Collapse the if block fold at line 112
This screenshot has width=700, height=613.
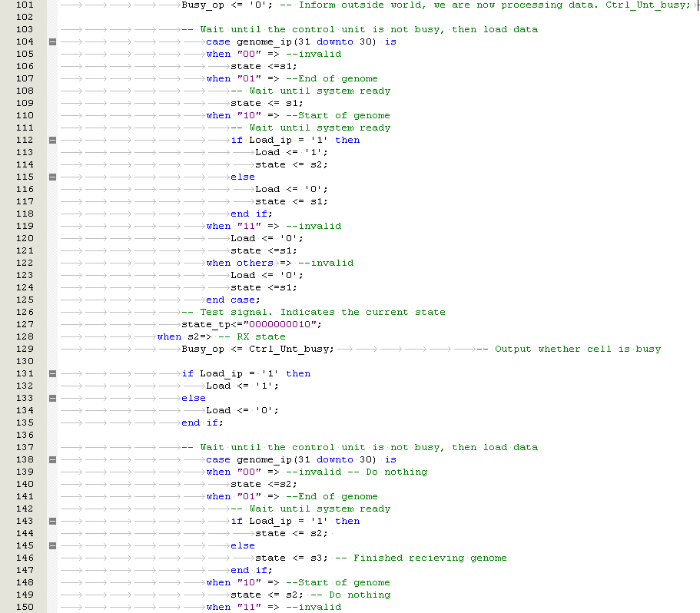(52, 140)
